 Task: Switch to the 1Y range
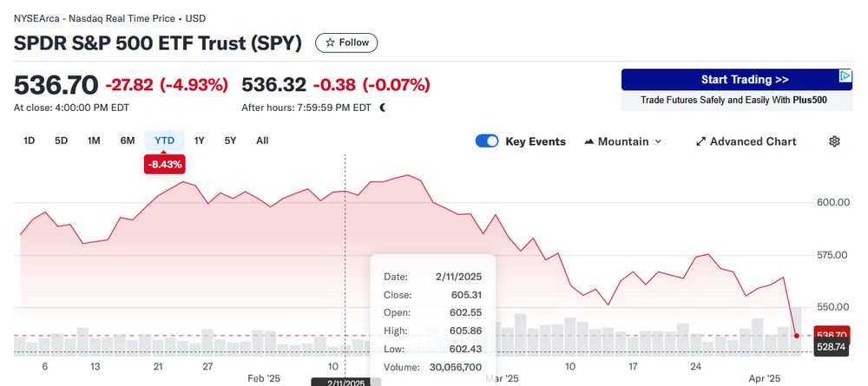click(200, 141)
